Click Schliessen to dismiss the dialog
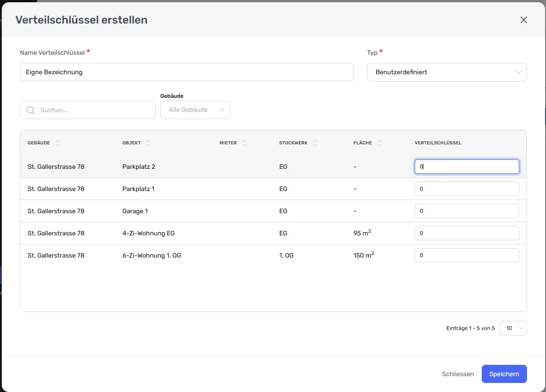 click(x=458, y=374)
